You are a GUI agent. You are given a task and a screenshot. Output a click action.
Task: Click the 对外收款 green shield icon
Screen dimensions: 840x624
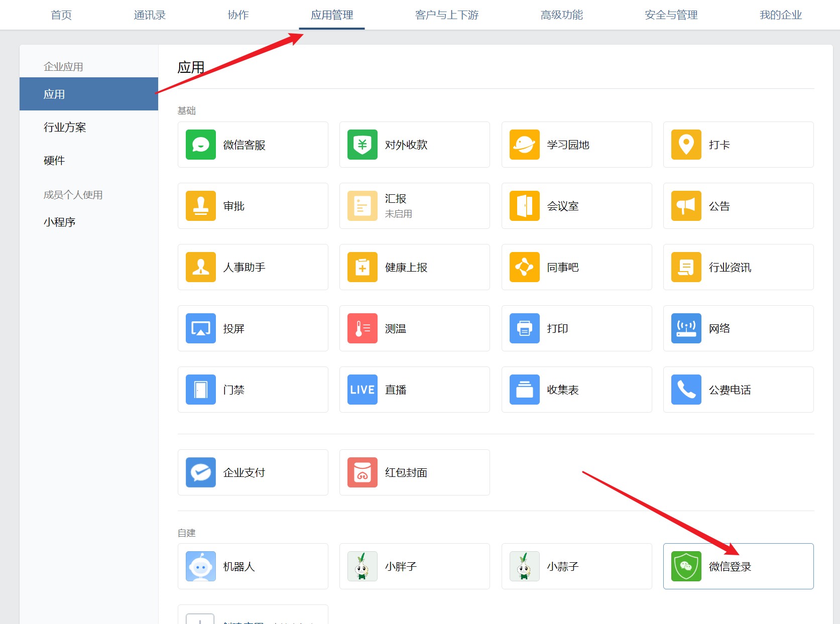tap(362, 145)
